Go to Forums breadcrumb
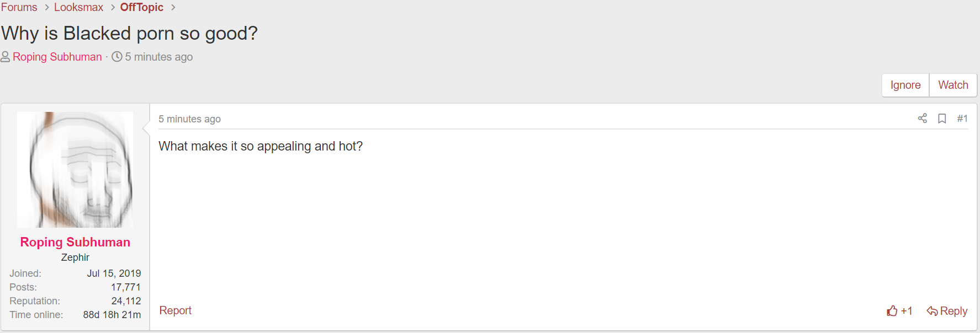Image resolution: width=980 pixels, height=333 pixels. pyautogui.click(x=19, y=8)
